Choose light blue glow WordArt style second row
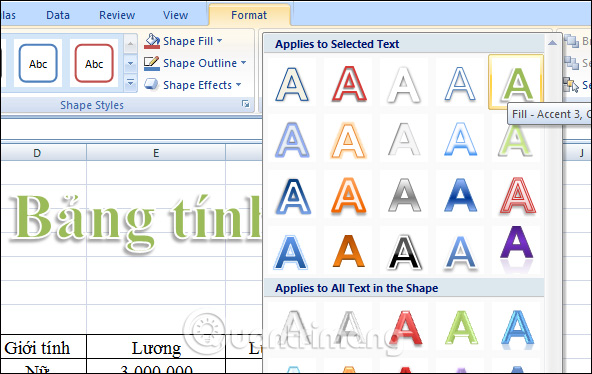The width and height of the screenshot is (592, 374). [x=292, y=140]
